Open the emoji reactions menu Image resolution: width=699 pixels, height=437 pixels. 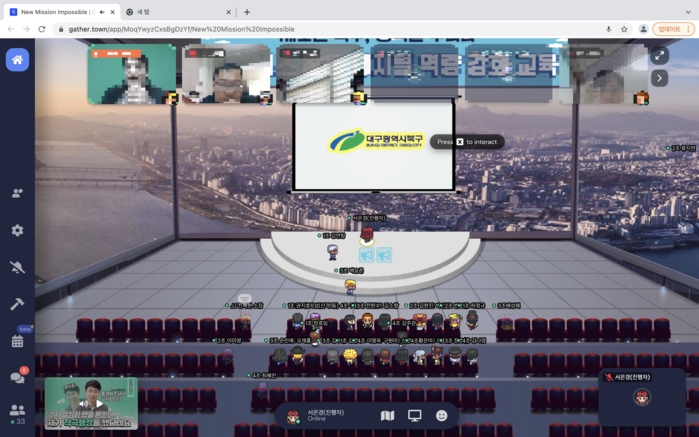point(441,416)
